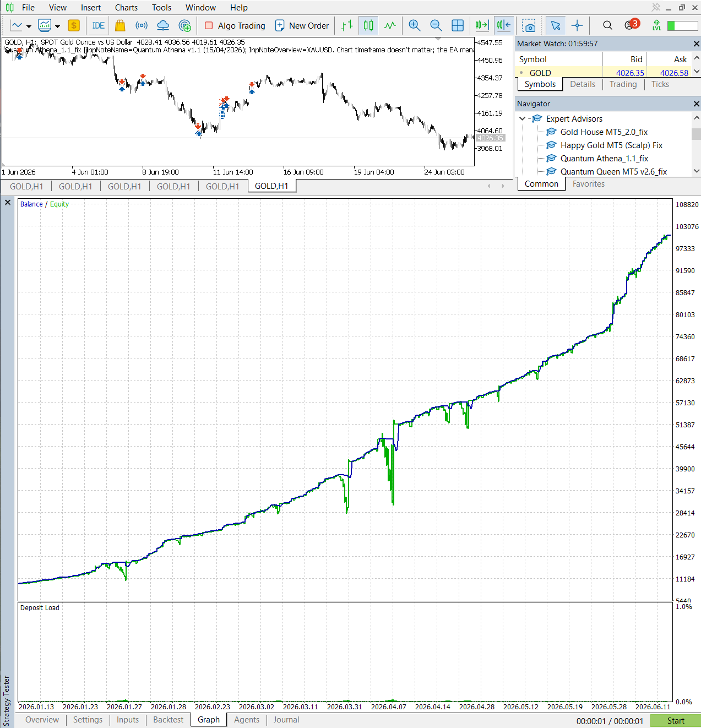Switch to Details tab in Market Watch
Screen dimensions: 701x728
[583, 84]
